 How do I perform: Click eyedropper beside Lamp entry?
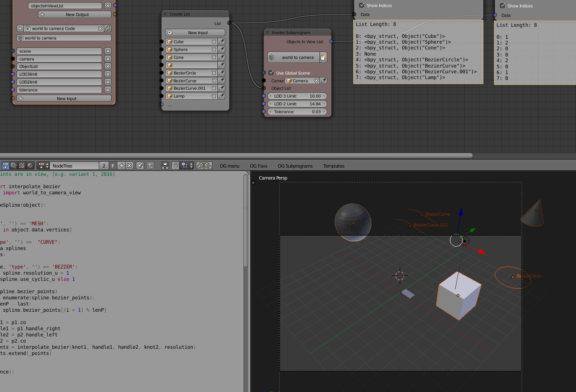click(222, 96)
